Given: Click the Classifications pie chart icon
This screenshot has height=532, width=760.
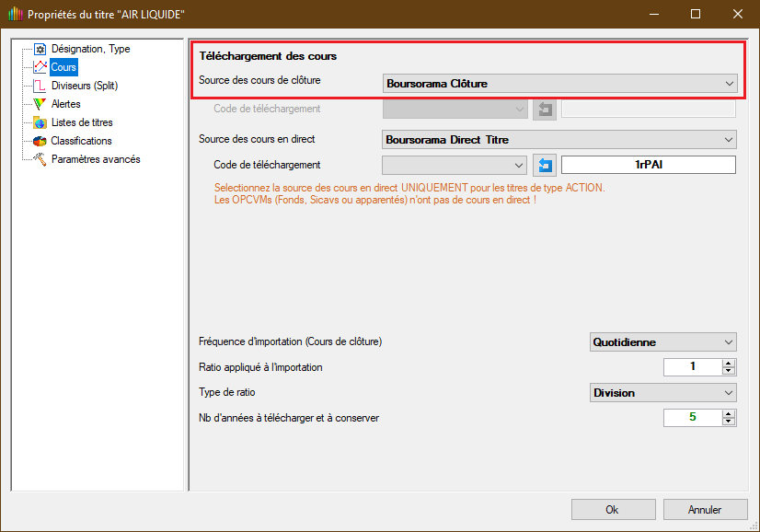Looking at the screenshot, I should (x=40, y=141).
